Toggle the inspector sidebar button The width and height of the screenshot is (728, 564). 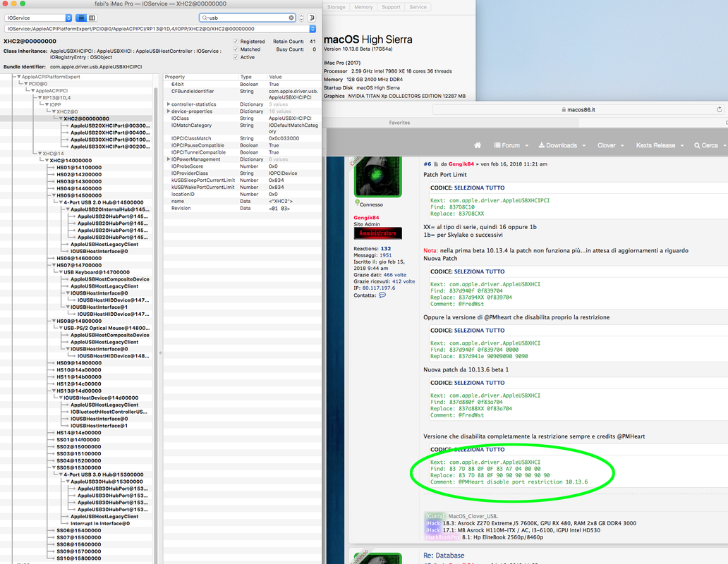(312, 18)
